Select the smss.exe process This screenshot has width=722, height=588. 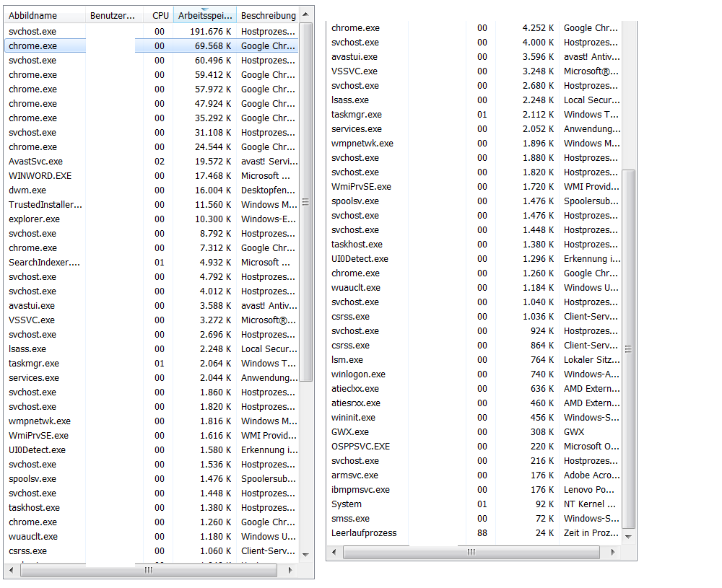click(x=474, y=519)
